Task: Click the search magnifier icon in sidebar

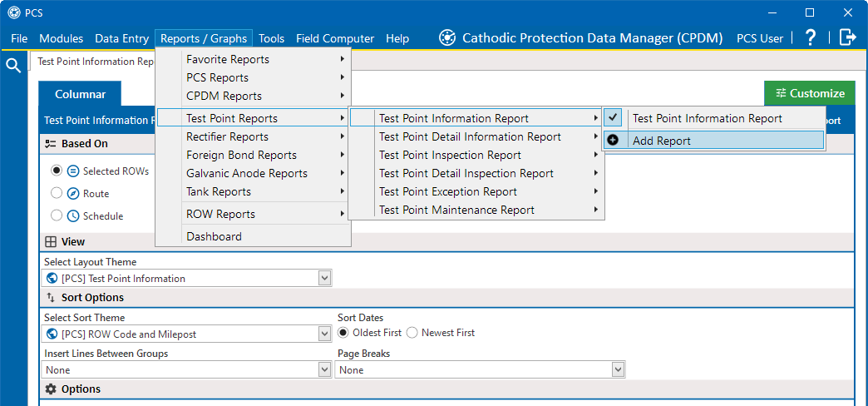Action: (13, 66)
